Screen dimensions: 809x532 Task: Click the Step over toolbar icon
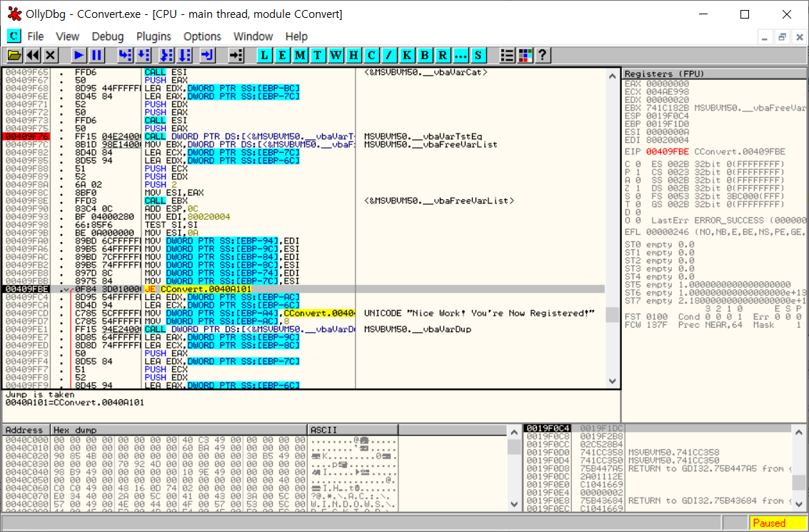[143, 55]
